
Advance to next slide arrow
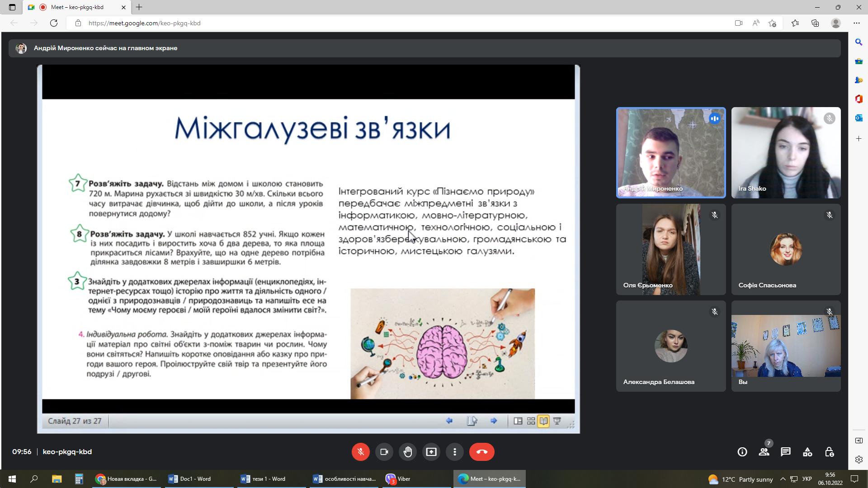click(x=494, y=421)
